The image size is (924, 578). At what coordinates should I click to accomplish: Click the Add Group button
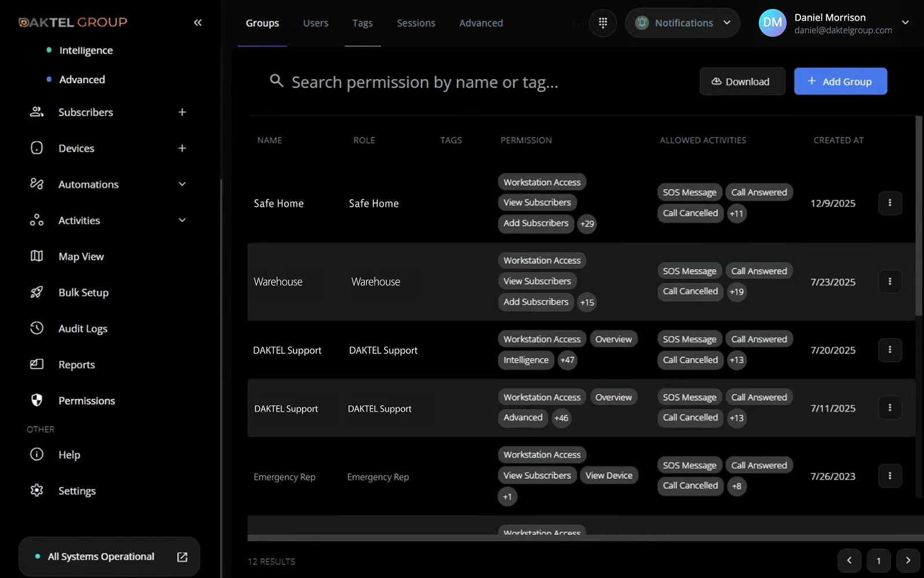point(840,81)
